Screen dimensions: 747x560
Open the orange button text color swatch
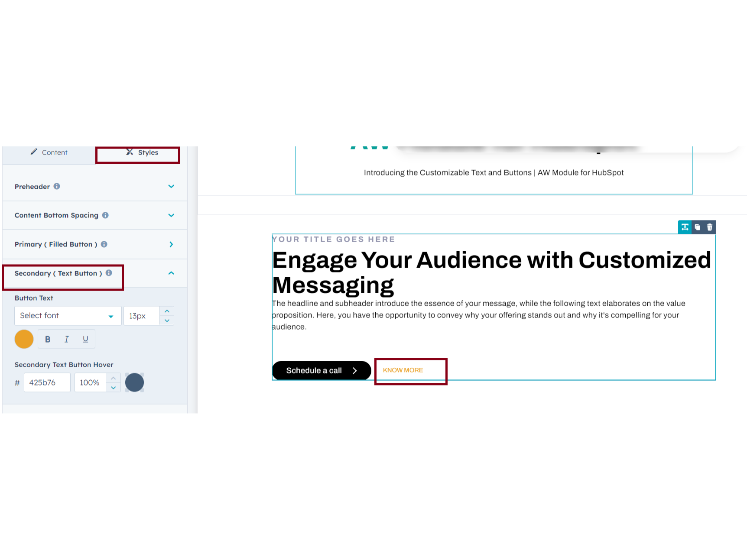coord(24,339)
